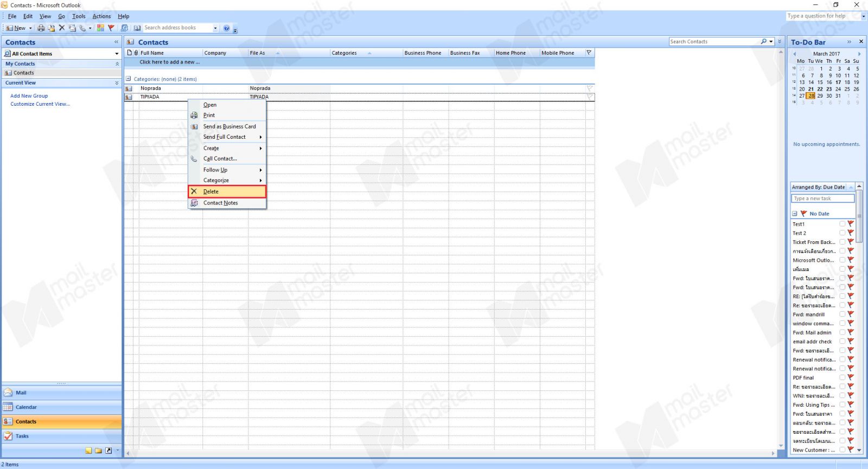The image size is (868, 469).
Task: Click the red flag next to Fwd: mandrill
Action: click(851, 314)
